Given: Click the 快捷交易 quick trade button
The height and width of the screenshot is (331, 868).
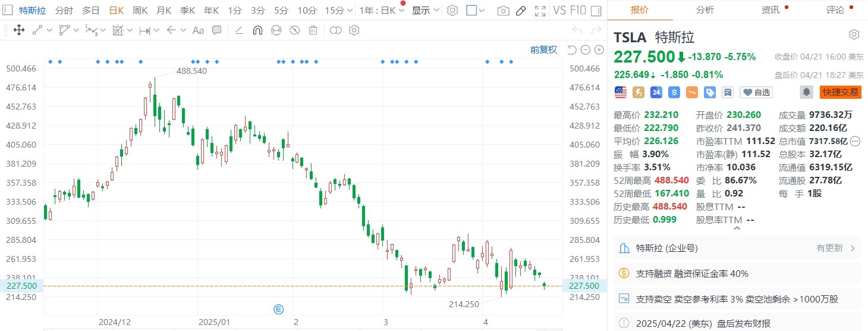Looking at the screenshot, I should 840,92.
